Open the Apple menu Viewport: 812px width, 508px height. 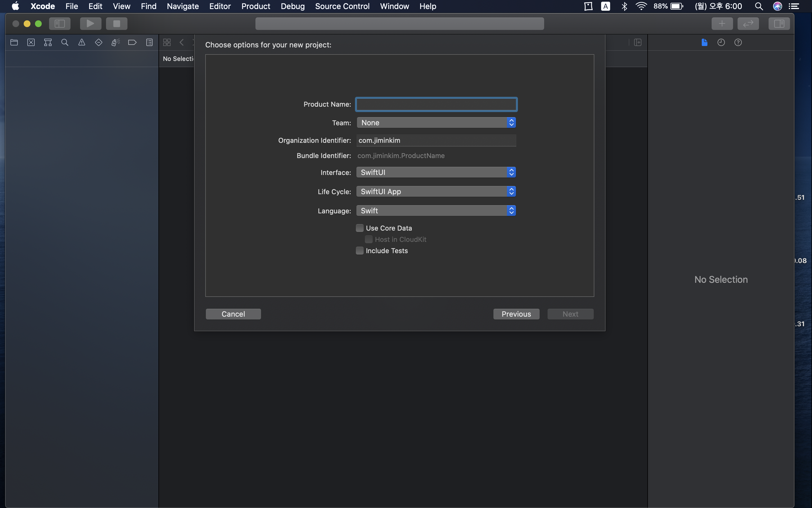tap(16, 6)
